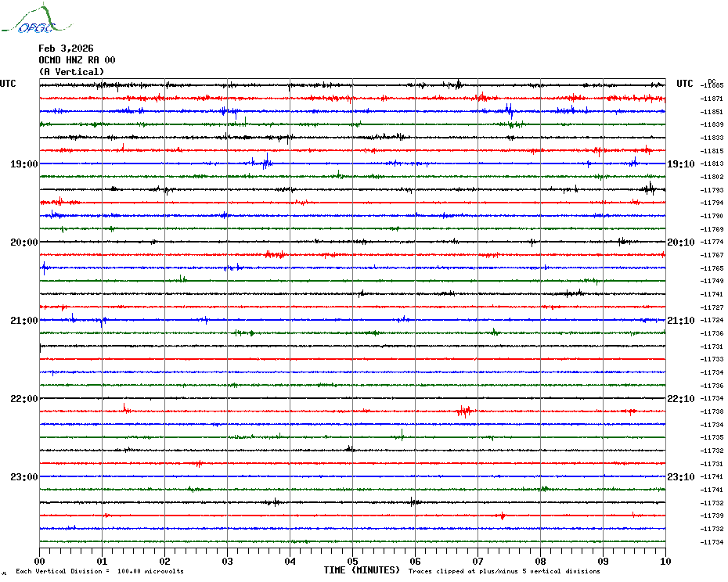Image resolution: width=728 pixels, height=582 pixels.
Task: Select the 21:00 hour marker on left
Action: tap(23, 321)
